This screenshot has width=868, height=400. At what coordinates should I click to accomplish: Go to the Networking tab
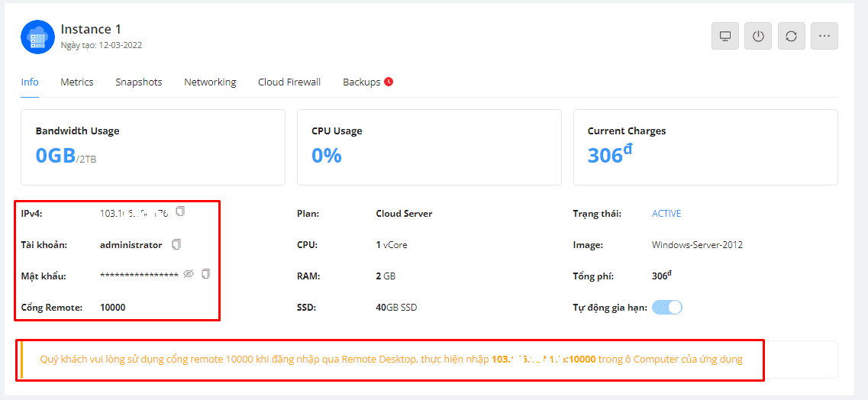click(210, 82)
